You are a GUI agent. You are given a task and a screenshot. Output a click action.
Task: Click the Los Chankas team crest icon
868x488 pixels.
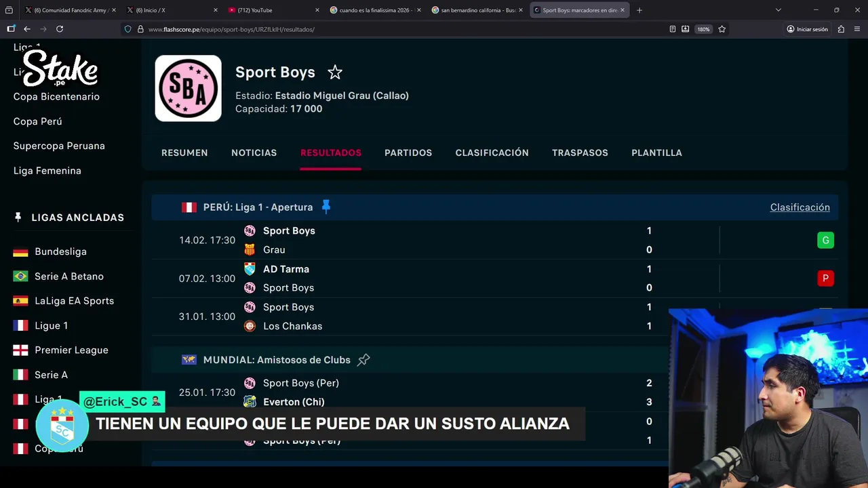tap(250, 326)
